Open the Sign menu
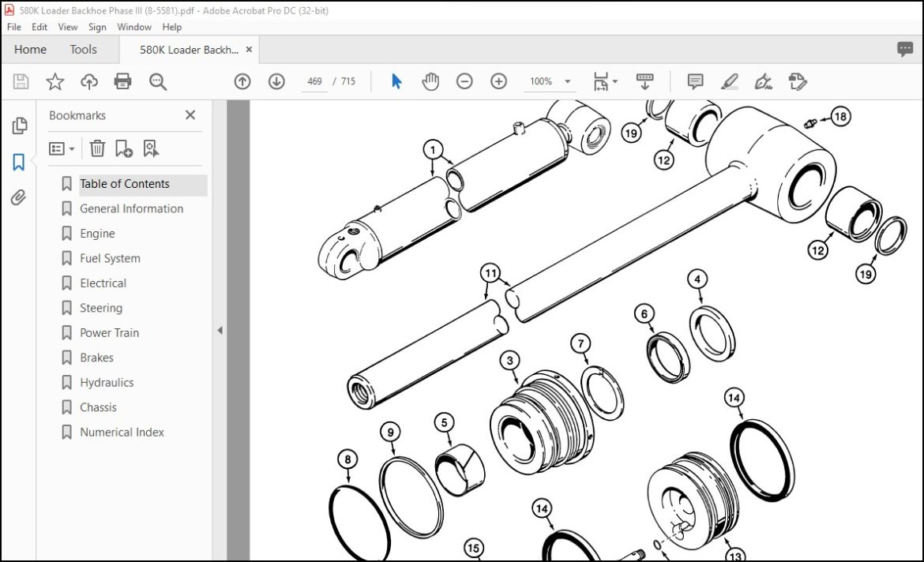The width and height of the screenshot is (924, 562). point(97,27)
